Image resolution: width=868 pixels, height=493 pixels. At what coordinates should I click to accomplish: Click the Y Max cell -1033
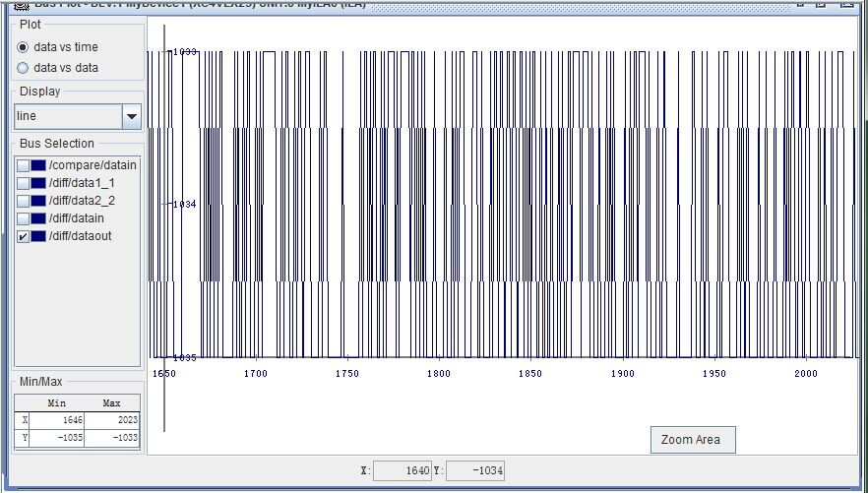[112, 438]
